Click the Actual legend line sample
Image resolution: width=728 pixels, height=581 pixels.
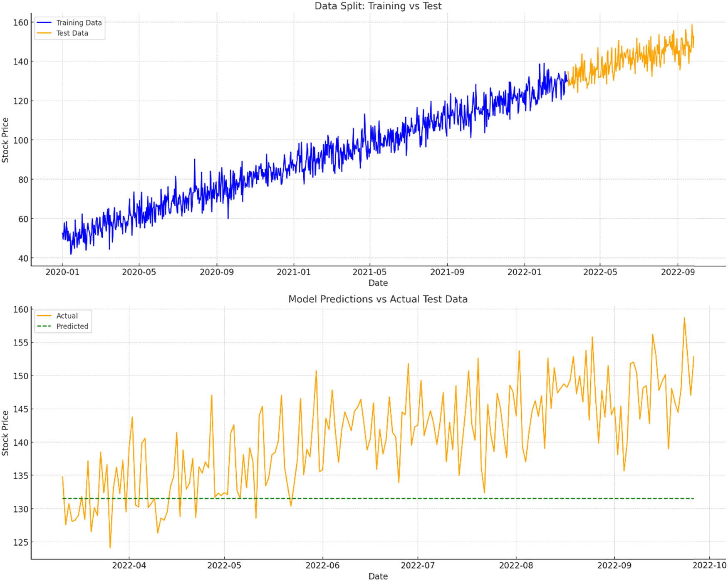(x=44, y=316)
